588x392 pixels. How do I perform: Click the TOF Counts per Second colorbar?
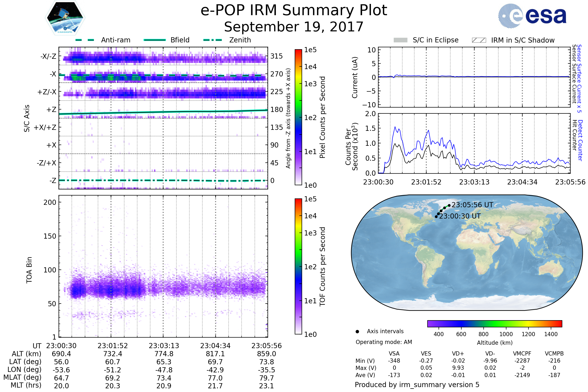pos(298,266)
